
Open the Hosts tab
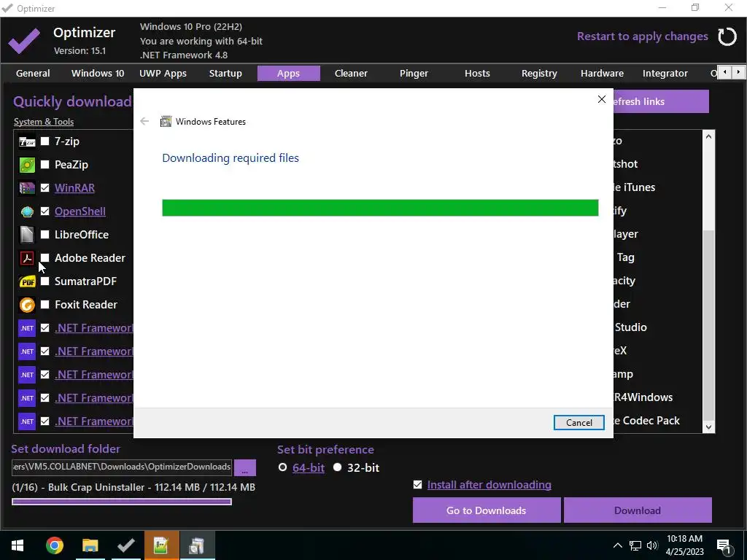point(477,74)
